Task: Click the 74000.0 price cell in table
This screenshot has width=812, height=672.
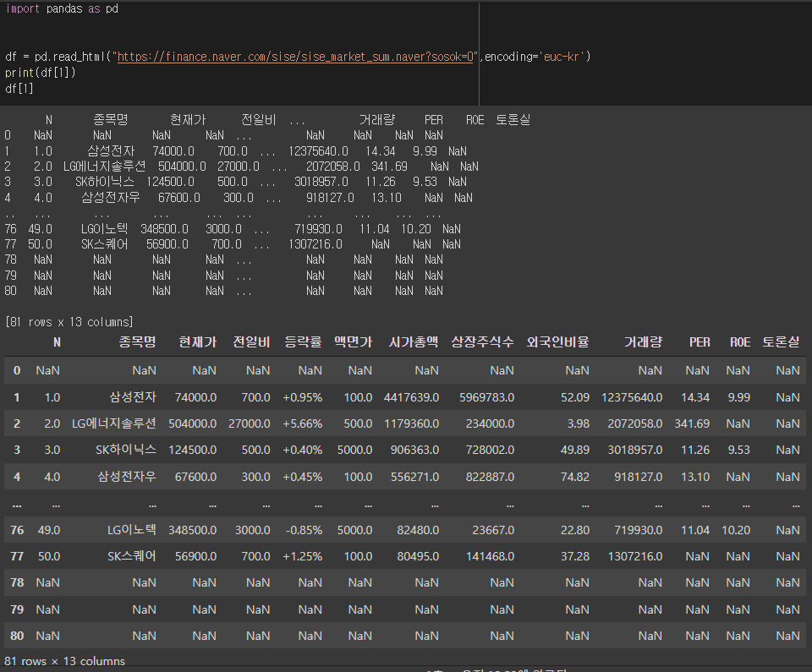Action: (x=195, y=397)
